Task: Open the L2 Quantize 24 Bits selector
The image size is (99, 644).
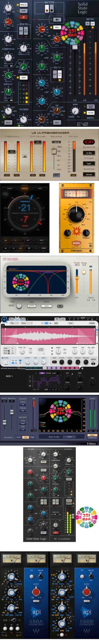Action: tap(89, 153)
